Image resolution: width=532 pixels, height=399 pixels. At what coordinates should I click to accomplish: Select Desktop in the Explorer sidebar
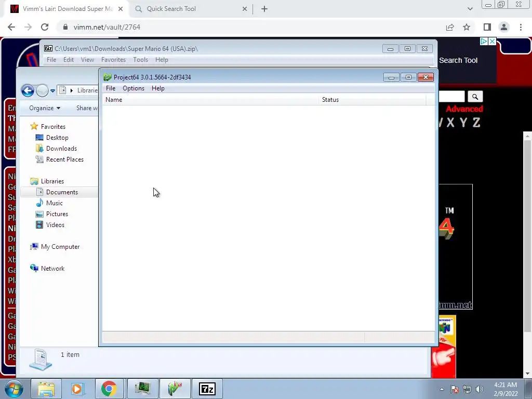[57, 137]
